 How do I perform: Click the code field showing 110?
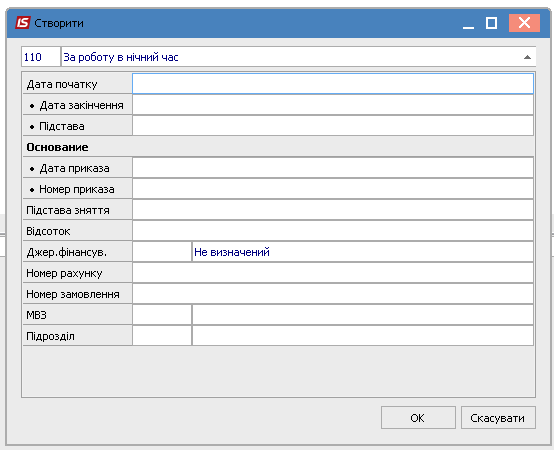tap(41, 57)
